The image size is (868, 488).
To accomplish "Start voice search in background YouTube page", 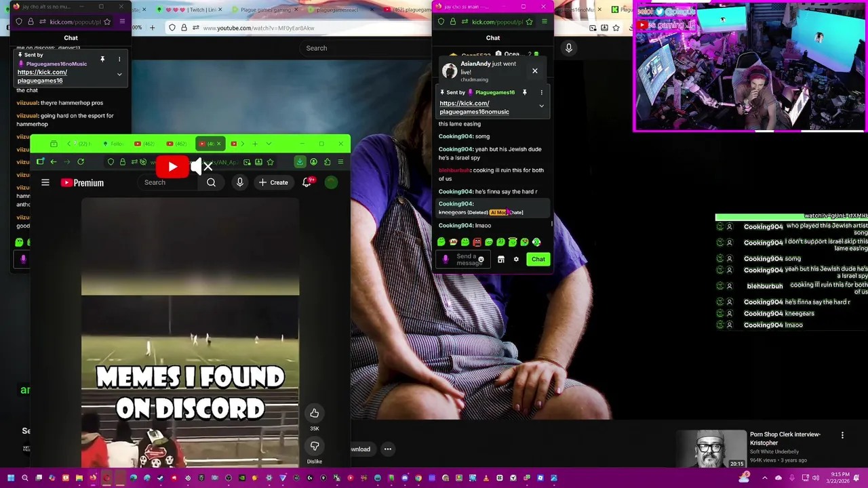I will click(569, 47).
